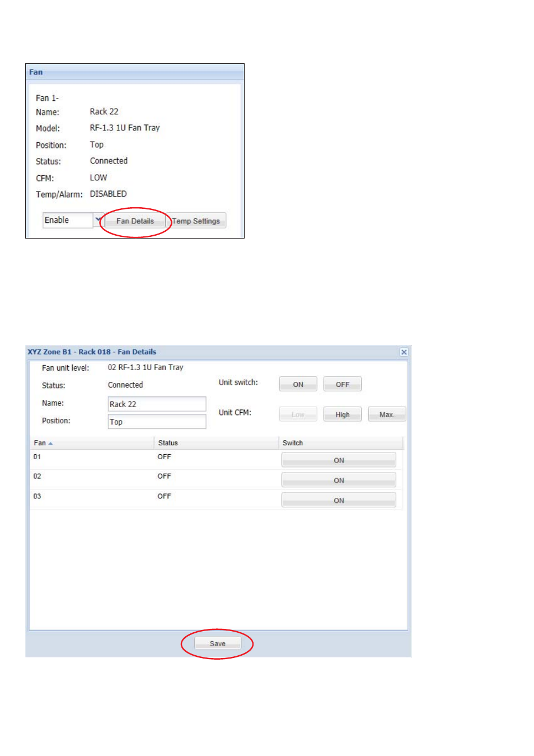This screenshot has height=756, width=534.
Task: Click the OFF status of fan 01
Action: (164, 457)
